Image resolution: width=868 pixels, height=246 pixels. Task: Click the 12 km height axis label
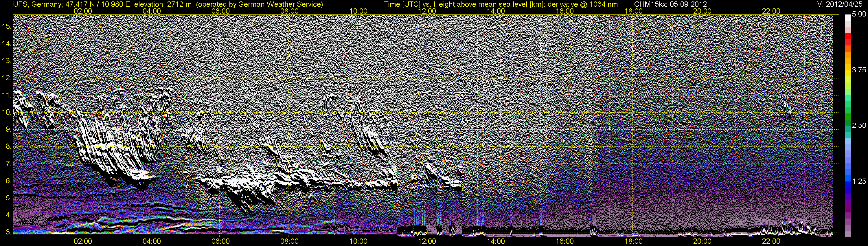click(6, 78)
